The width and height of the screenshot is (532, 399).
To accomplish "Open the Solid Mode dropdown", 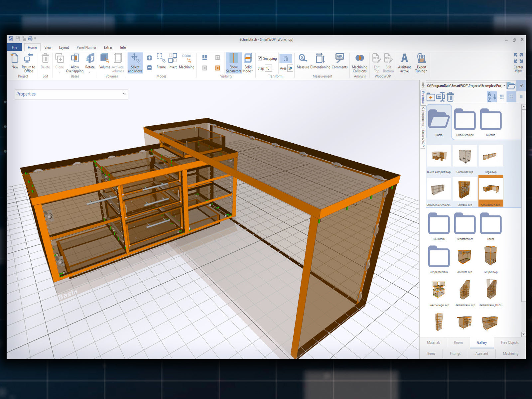I will (248, 63).
